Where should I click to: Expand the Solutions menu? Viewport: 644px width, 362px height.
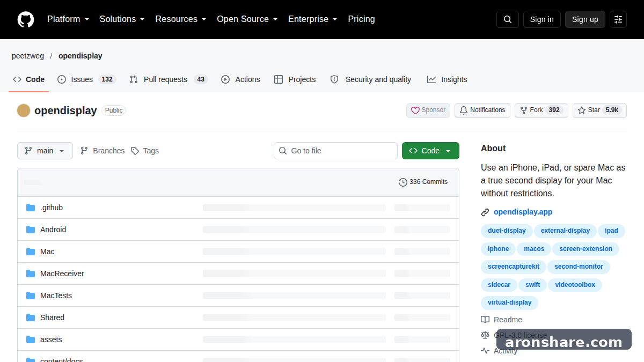[122, 19]
